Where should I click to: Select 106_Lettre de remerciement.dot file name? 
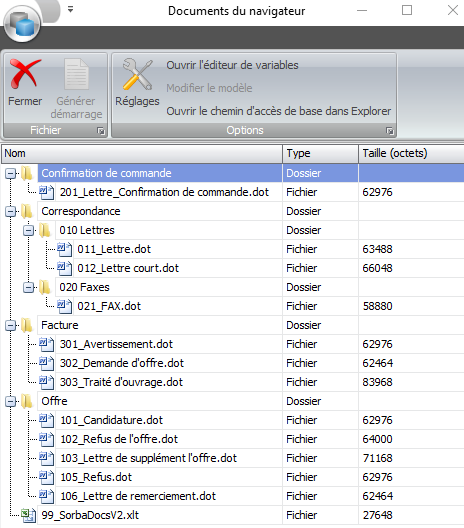[x=138, y=496]
